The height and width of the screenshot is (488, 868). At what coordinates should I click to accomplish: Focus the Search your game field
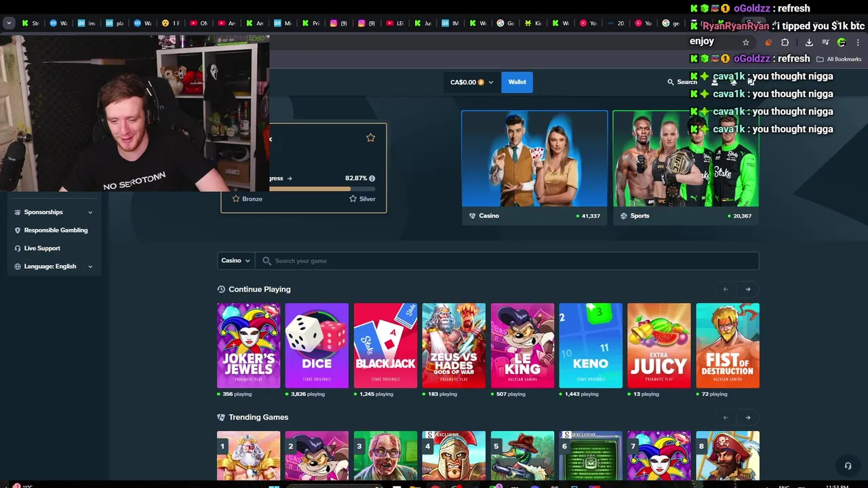tap(507, 261)
